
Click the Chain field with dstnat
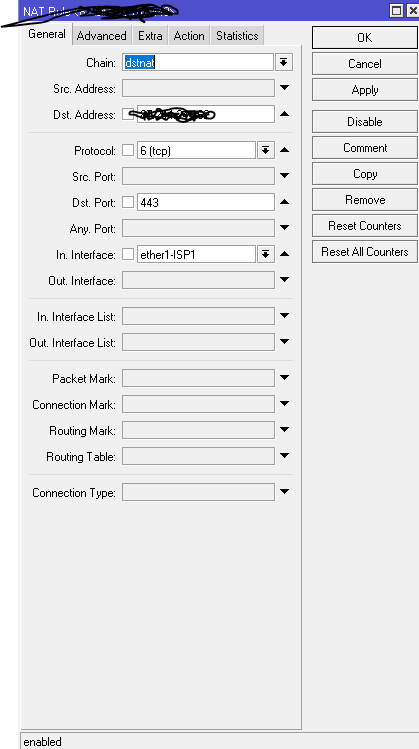(x=198, y=63)
